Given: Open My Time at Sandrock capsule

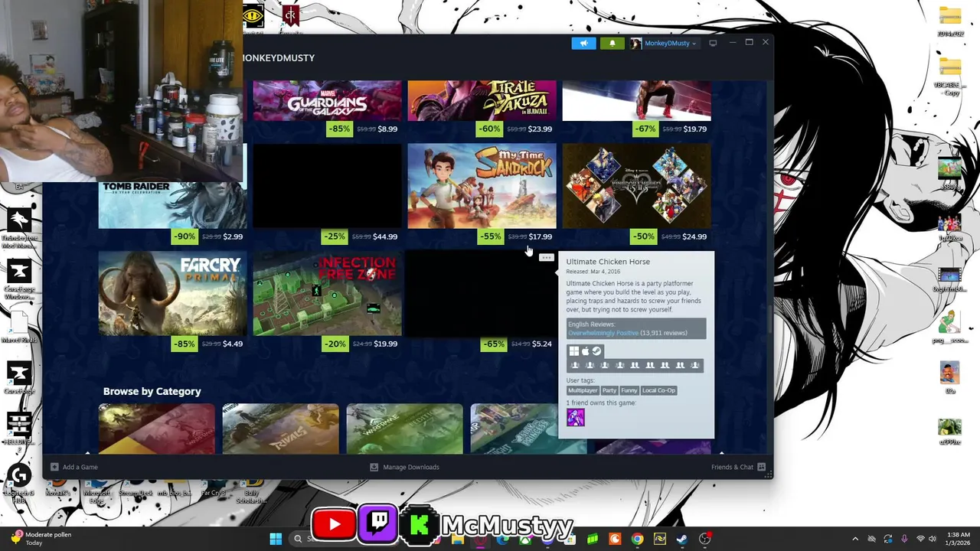Looking at the screenshot, I should point(482,186).
